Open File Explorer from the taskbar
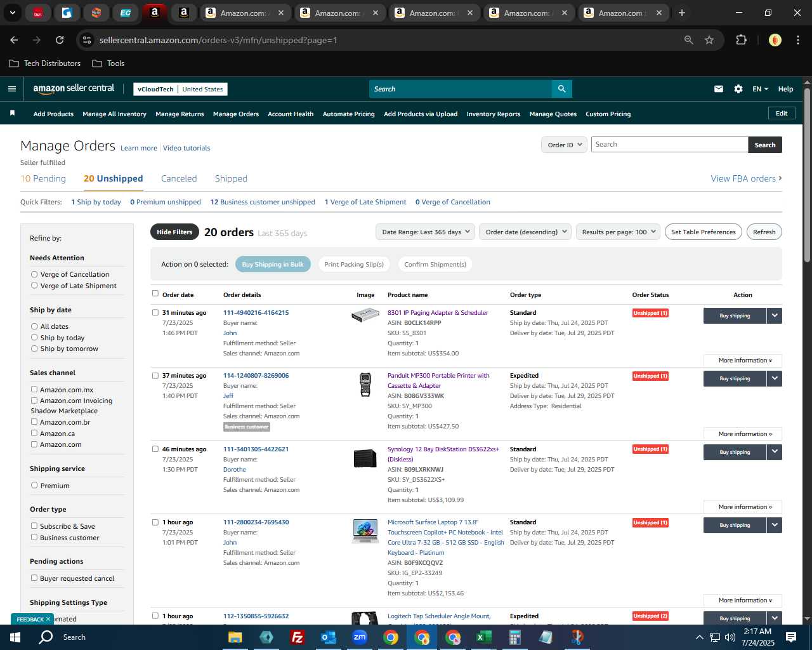 [235, 637]
